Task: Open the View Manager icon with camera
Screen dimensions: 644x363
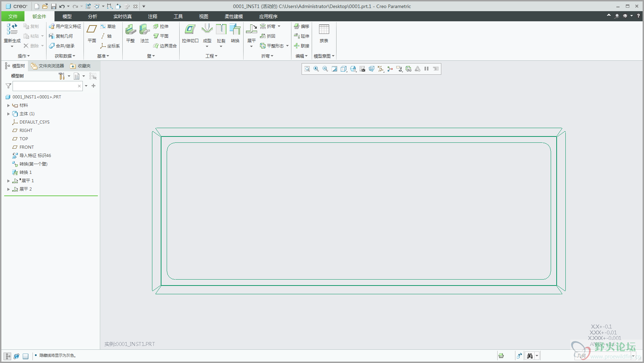Action: (x=362, y=69)
